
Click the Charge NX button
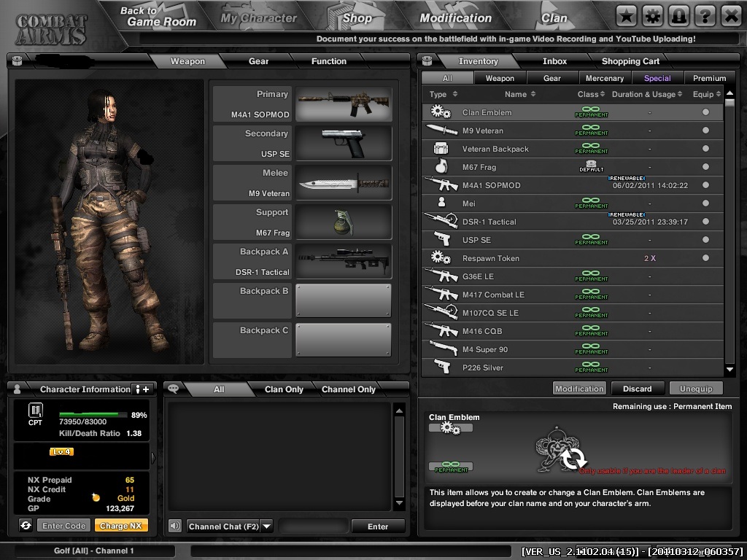[x=121, y=526]
